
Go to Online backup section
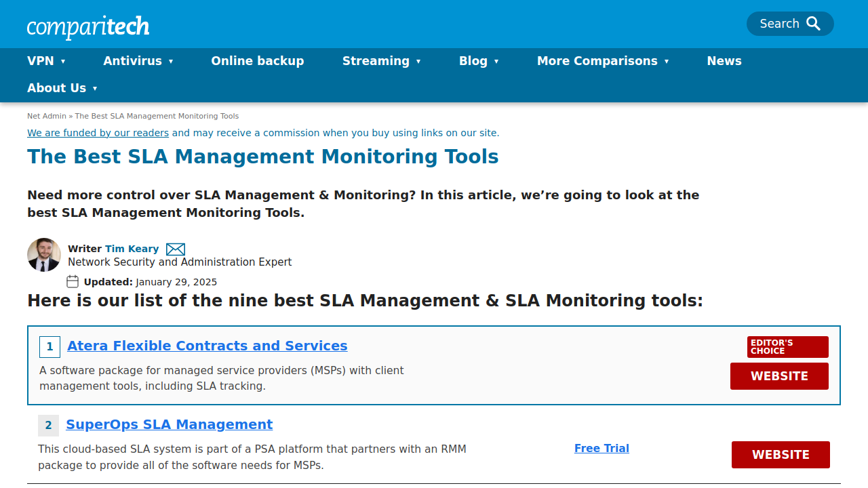(258, 61)
